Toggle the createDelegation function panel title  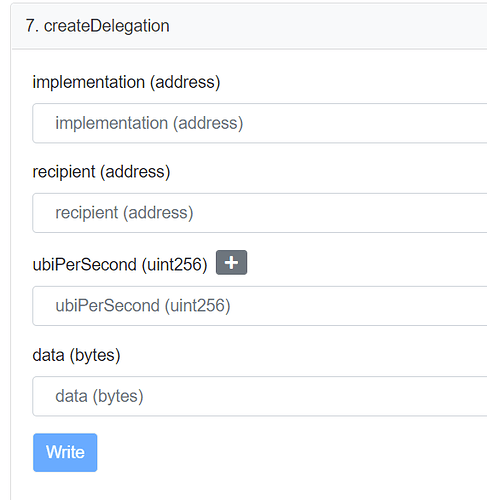(97, 26)
